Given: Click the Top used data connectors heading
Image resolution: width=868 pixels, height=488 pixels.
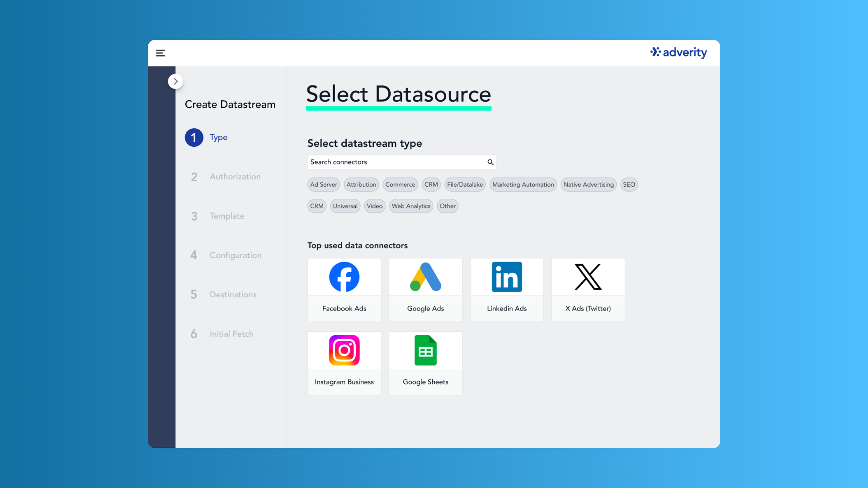Looking at the screenshot, I should click(358, 245).
